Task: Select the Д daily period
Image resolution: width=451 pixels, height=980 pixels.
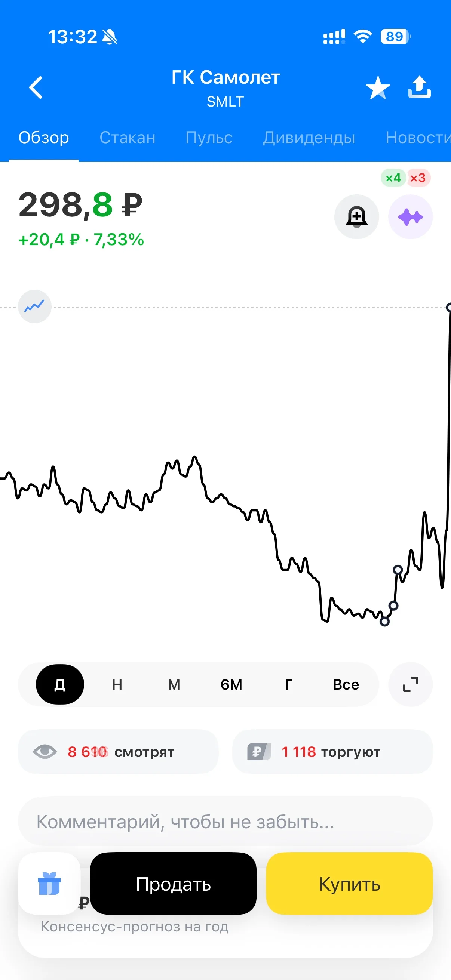Action: click(x=60, y=684)
